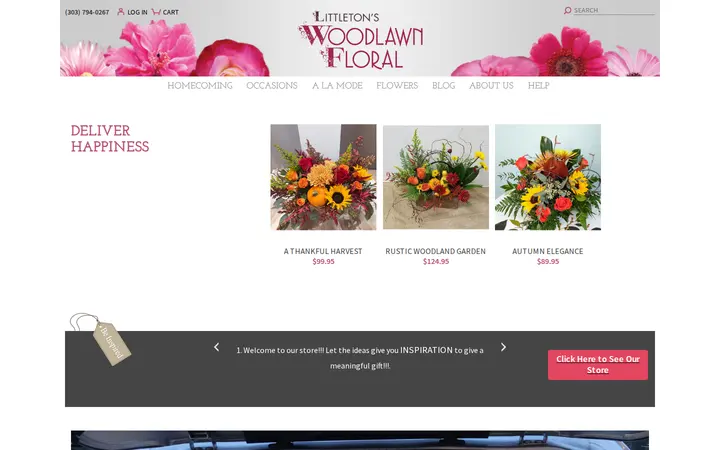The height and width of the screenshot is (450, 720).
Task: Click the Click Here to See Our Store button
Action: 598,365
